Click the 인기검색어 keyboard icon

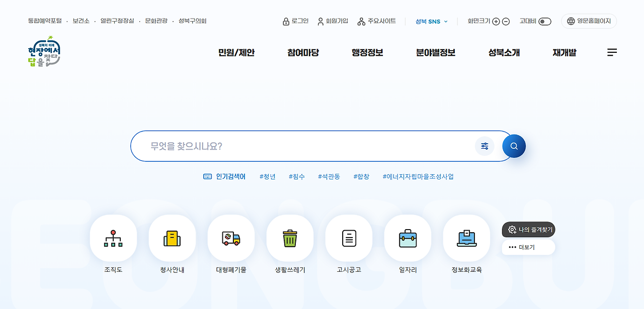pos(207,176)
